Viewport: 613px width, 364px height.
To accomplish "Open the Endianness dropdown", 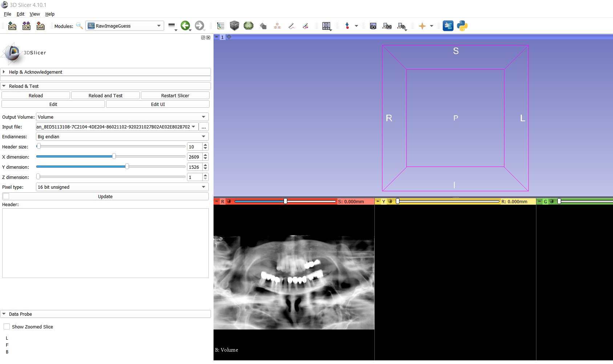I will click(x=122, y=136).
